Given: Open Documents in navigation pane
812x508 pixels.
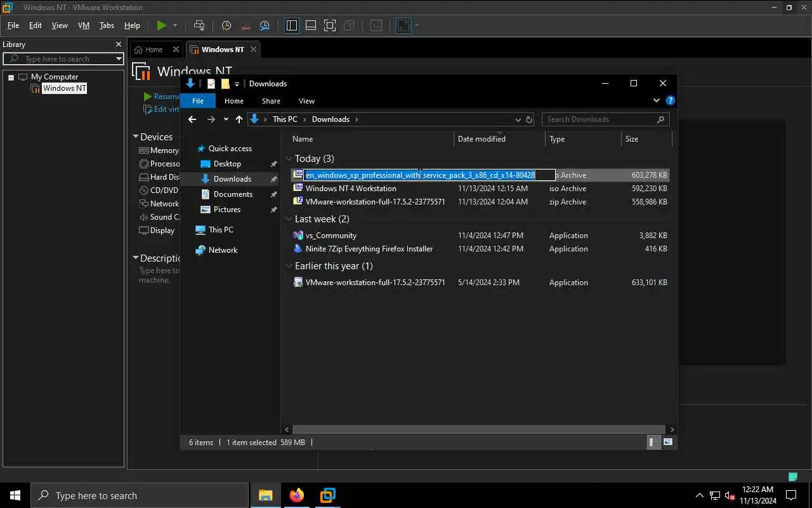Looking at the screenshot, I should (233, 194).
